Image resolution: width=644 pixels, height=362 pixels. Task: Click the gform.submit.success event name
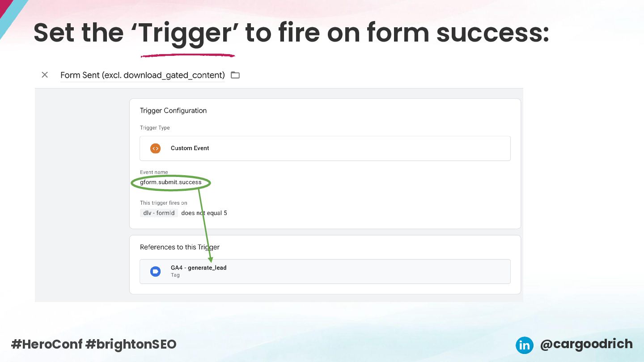click(x=171, y=182)
